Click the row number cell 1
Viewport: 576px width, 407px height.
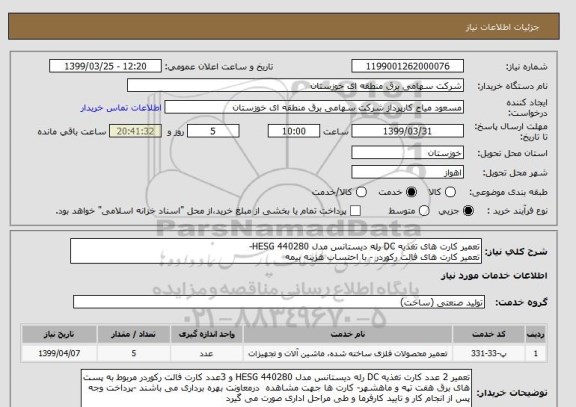click(536, 353)
